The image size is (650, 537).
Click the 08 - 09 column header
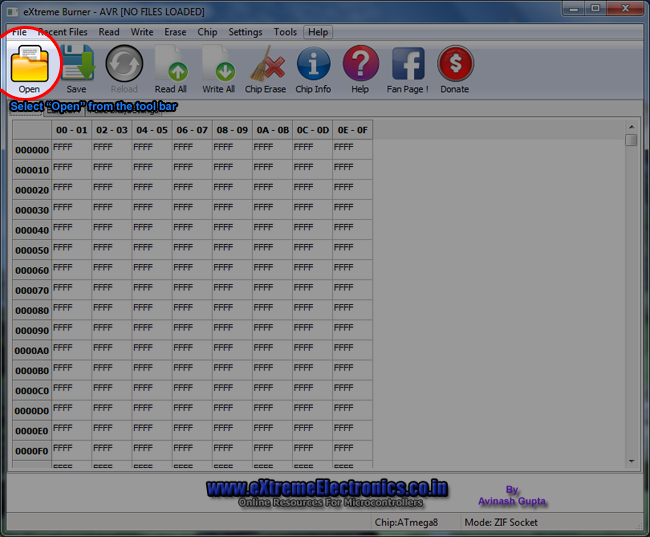click(232, 130)
